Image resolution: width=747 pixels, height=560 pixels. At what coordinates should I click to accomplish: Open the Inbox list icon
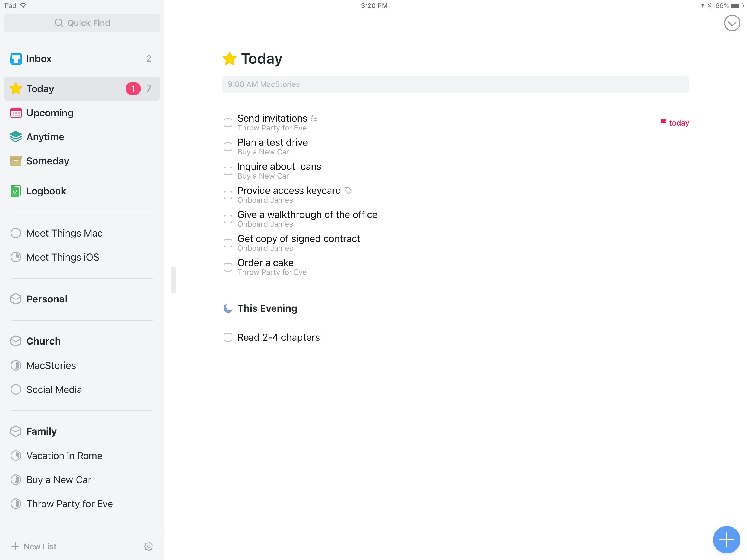16,59
